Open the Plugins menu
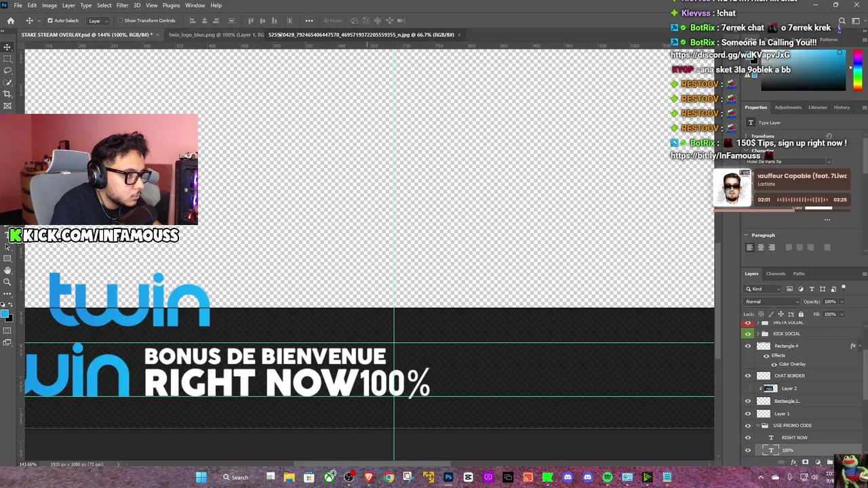Viewport: 868px width, 488px height. click(x=171, y=5)
